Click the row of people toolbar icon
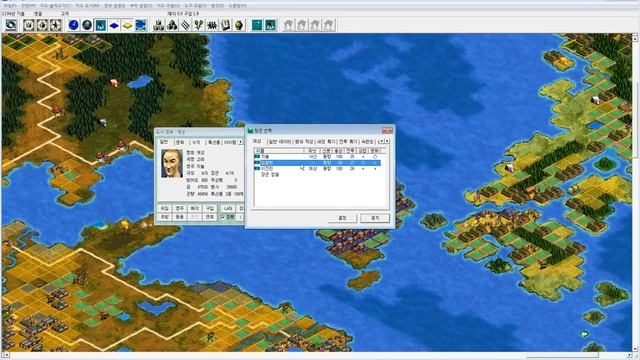The height and width of the screenshot is (360, 640). (x=212, y=25)
